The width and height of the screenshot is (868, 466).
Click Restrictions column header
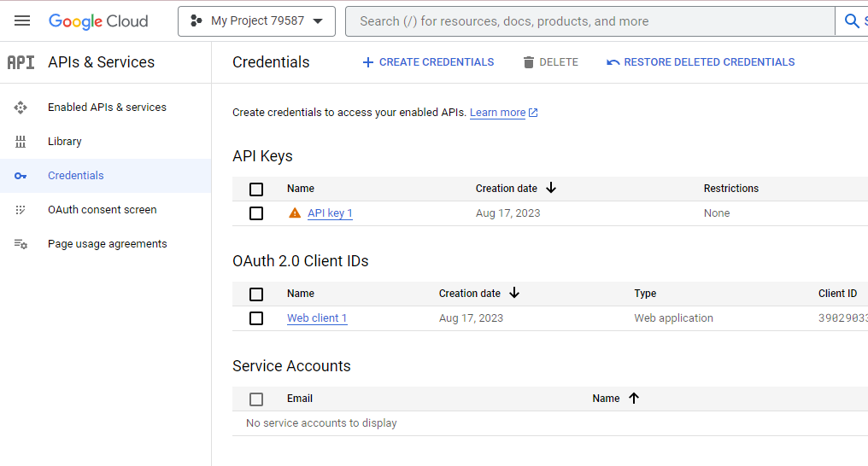(x=731, y=189)
